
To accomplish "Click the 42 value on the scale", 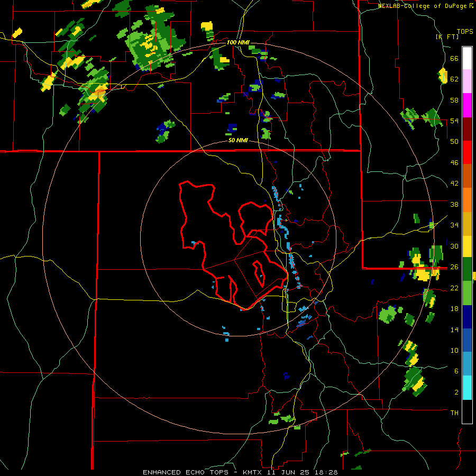I will tap(454, 184).
